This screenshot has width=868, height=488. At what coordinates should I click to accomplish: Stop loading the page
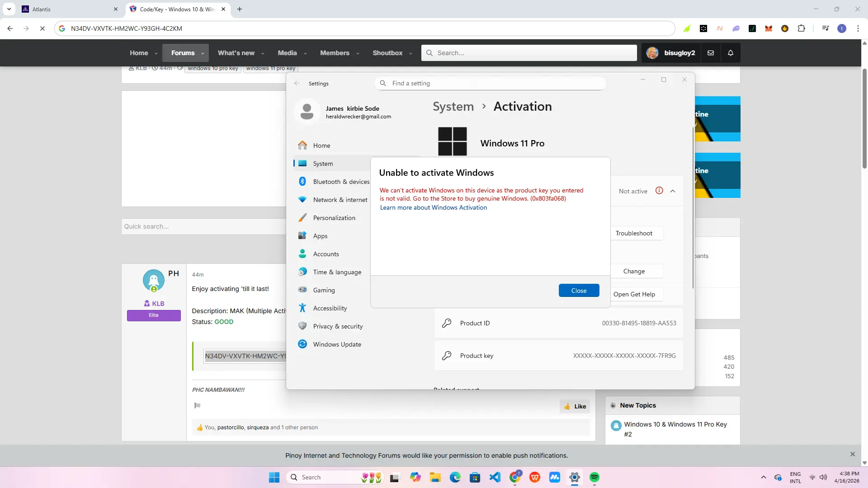click(42, 28)
